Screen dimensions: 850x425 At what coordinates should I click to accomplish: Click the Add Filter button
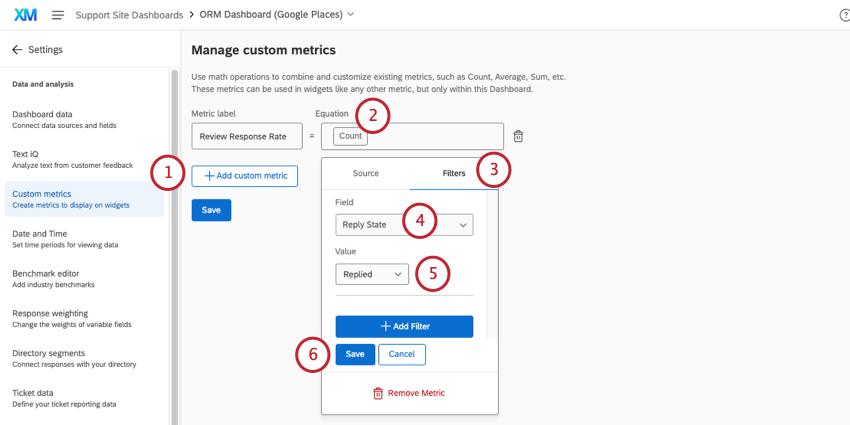[x=404, y=327]
